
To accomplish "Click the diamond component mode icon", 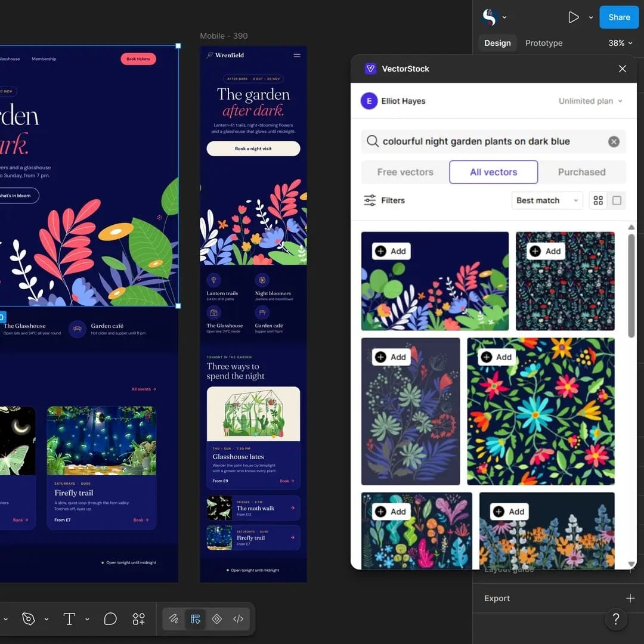I will coord(217,618).
